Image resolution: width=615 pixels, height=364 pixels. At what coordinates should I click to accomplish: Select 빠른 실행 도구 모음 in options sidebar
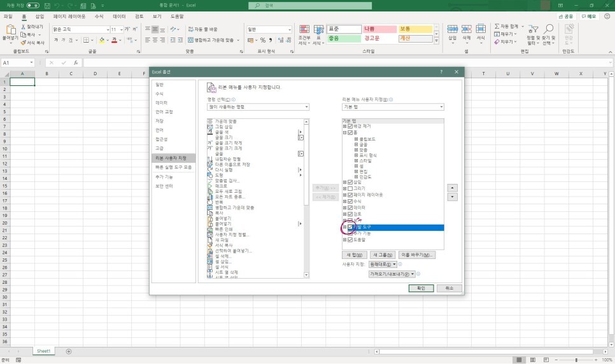[173, 167]
